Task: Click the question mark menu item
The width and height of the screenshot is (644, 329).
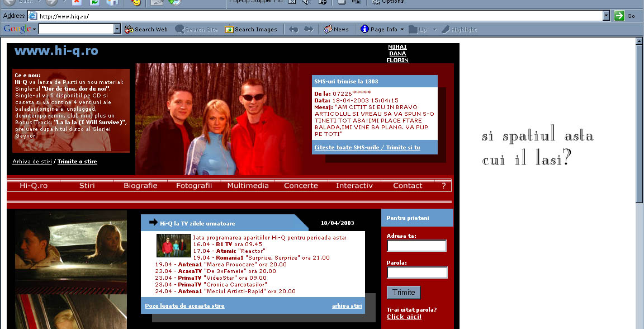Action: [x=443, y=185]
